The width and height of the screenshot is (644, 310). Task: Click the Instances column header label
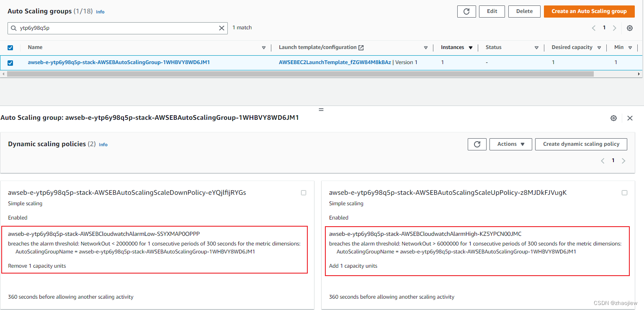(453, 47)
